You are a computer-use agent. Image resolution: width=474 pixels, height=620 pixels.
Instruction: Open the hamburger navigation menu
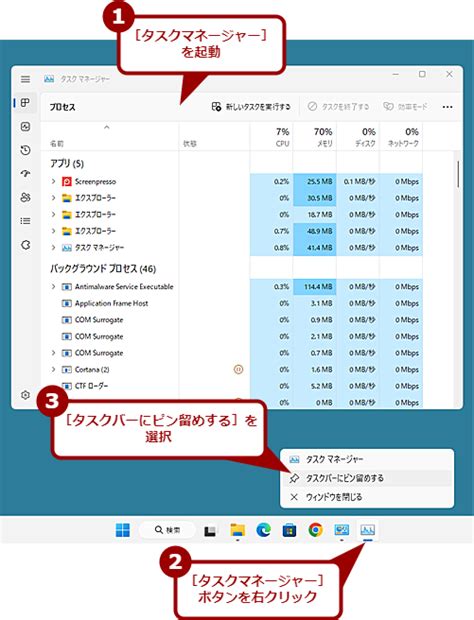(x=25, y=79)
